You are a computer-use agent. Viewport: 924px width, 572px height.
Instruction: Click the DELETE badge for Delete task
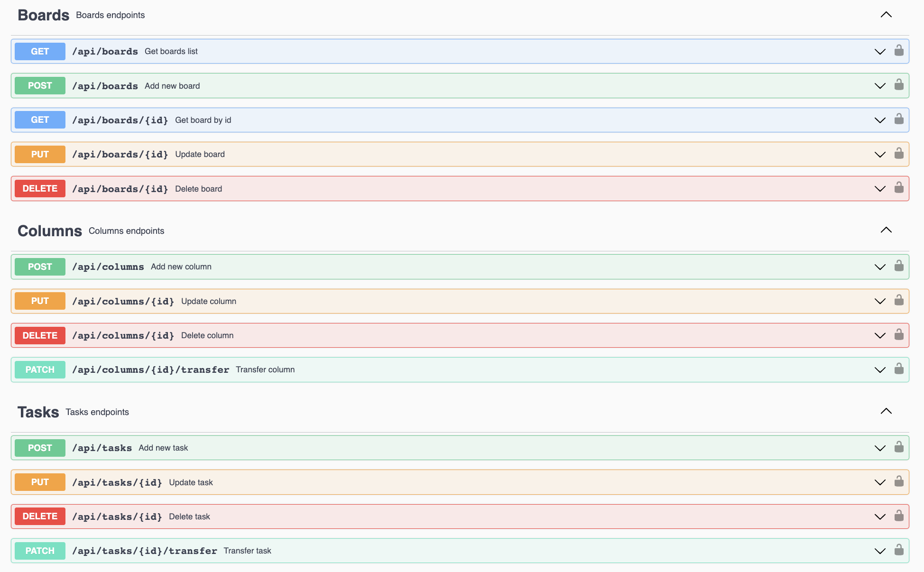click(40, 517)
